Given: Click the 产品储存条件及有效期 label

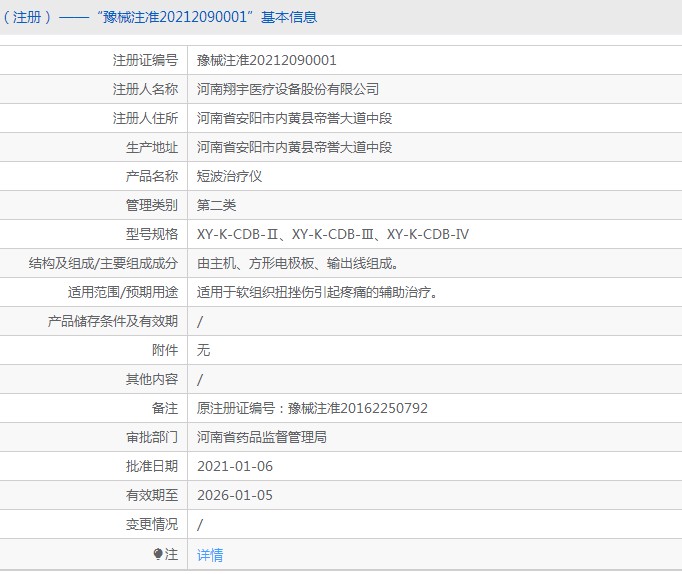Looking at the screenshot, I should pyautogui.click(x=113, y=321).
